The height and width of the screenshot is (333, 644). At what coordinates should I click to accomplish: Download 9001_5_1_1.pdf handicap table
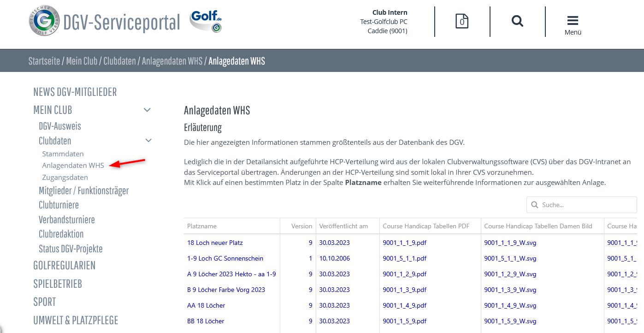click(x=404, y=258)
